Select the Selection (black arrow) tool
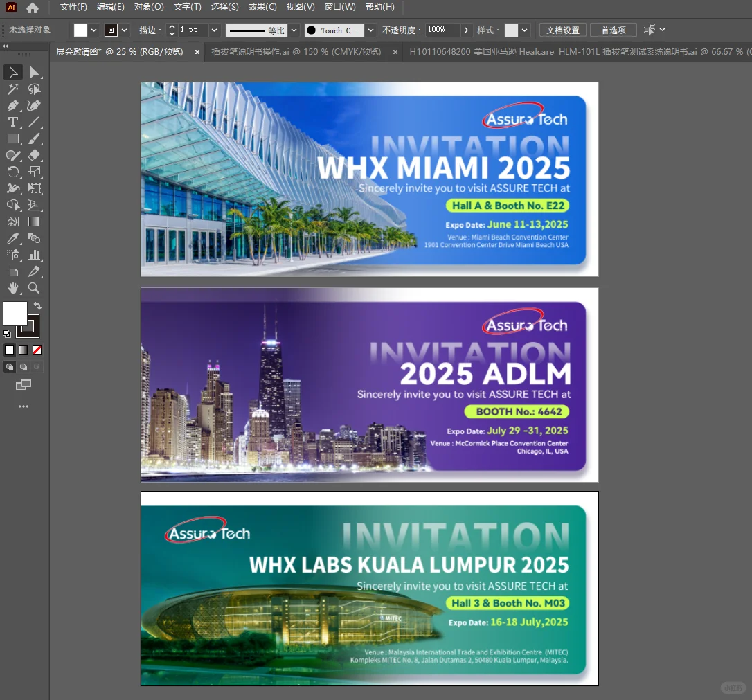Viewport: 752px width, 700px height. coord(13,73)
